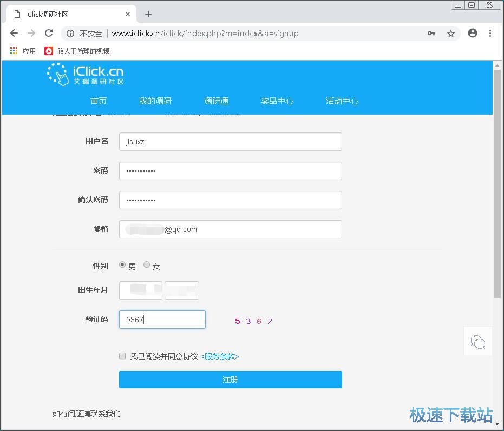Check the 我已阅读并同意协议 checkbox
The width and height of the screenshot is (504, 431).
click(122, 356)
